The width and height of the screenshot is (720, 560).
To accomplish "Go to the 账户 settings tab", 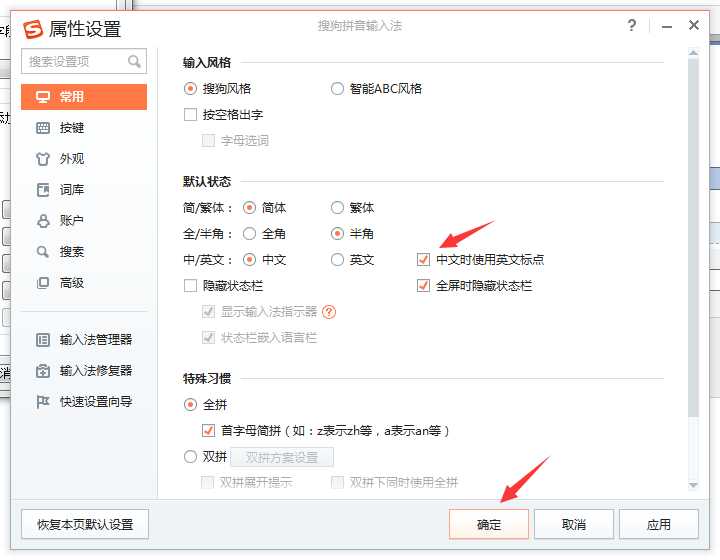I will coord(84,221).
